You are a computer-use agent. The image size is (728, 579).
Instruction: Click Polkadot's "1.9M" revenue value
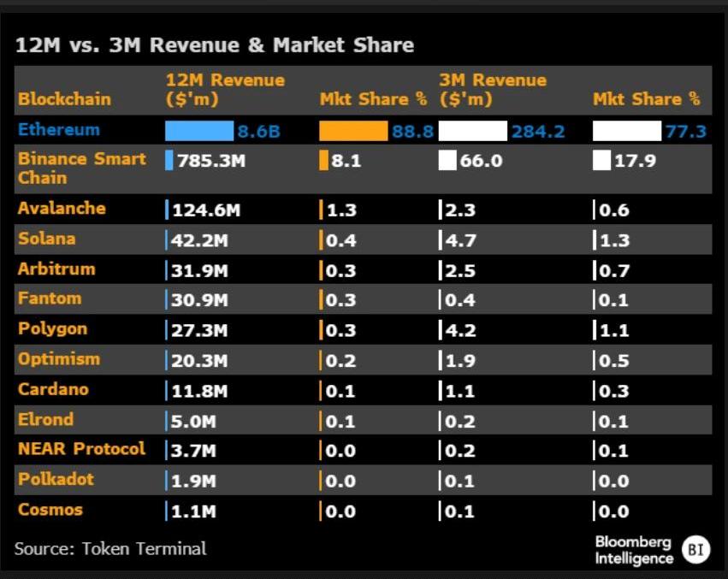click(x=193, y=481)
